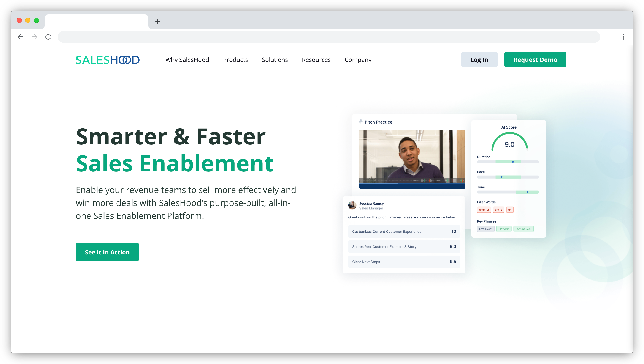Click the browser back arrow
This screenshot has height=364, width=644.
tap(21, 37)
